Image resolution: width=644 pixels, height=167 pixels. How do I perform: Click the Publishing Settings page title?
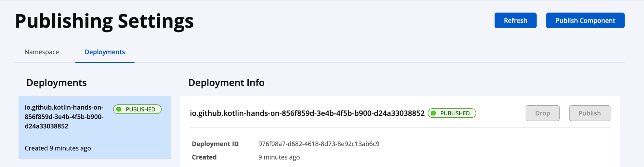coord(104,21)
